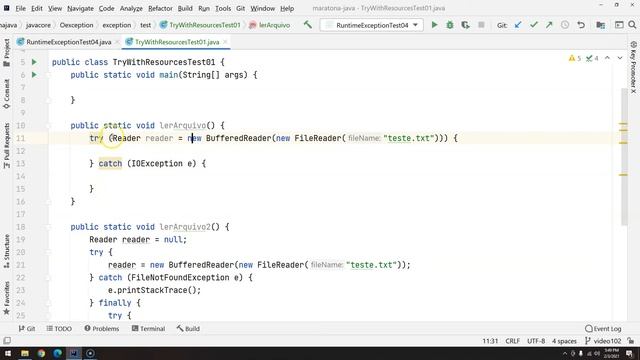Push commits using Git arrow icon

(x=549, y=25)
